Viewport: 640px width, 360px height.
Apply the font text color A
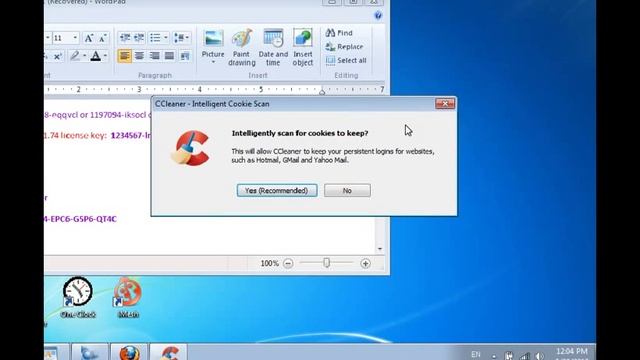pos(96,56)
